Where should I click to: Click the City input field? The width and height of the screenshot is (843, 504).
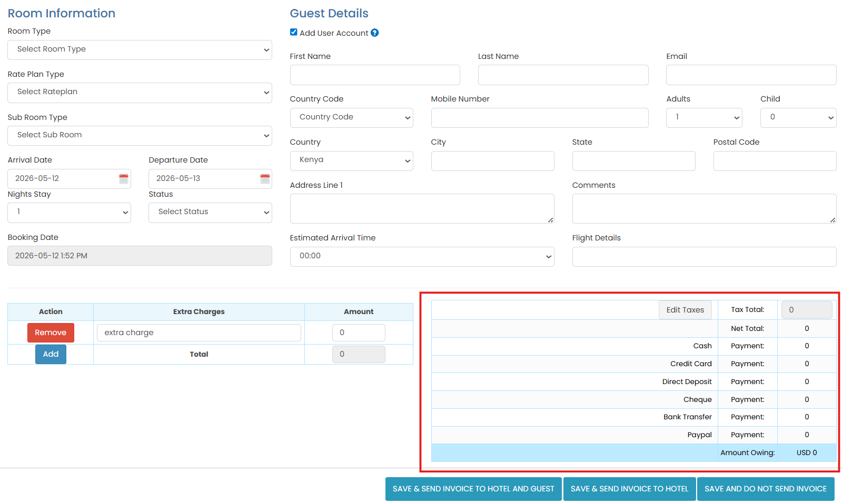(492, 161)
